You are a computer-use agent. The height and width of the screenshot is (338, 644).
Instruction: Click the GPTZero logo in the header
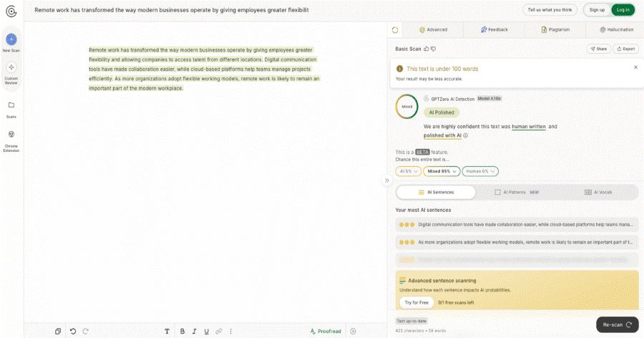(x=11, y=11)
